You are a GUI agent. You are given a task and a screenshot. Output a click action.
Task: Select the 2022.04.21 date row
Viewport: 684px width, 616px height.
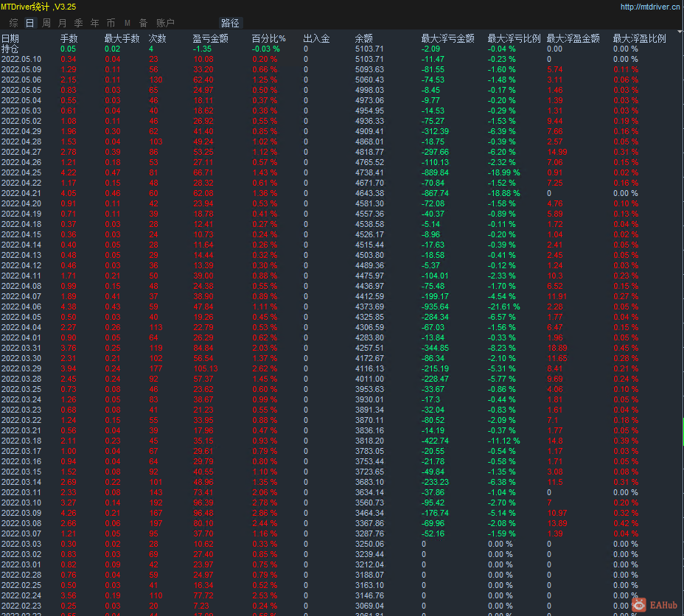(x=21, y=193)
